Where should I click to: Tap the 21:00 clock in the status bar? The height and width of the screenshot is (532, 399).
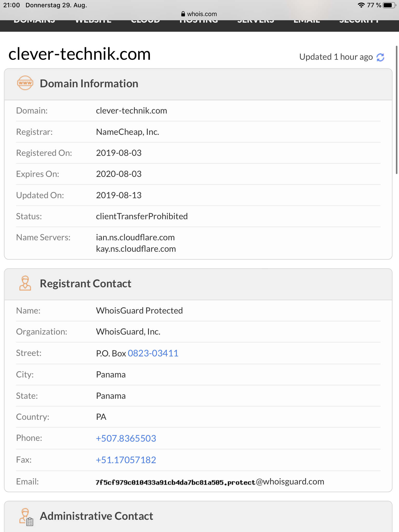coord(12,5)
